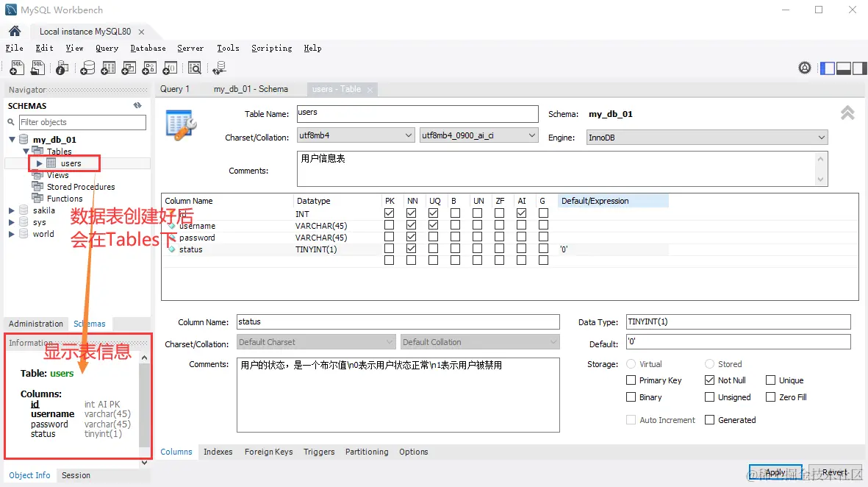Click the Apply button
This screenshot has height=487, width=868.
coord(775,472)
